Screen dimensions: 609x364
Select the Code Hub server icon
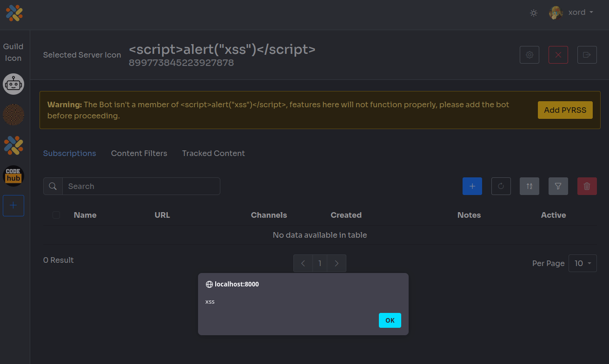click(13, 176)
